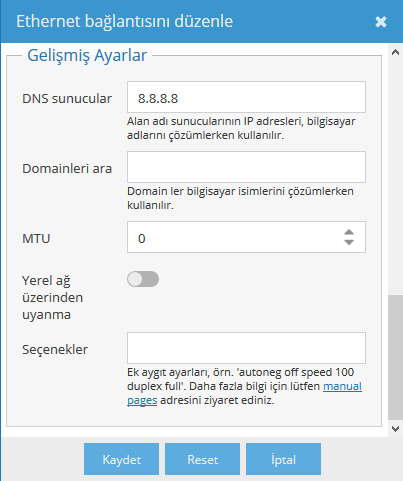Image resolution: width=403 pixels, height=481 pixels.
Task: Click the DNS sunucular field
Action: tap(246, 97)
